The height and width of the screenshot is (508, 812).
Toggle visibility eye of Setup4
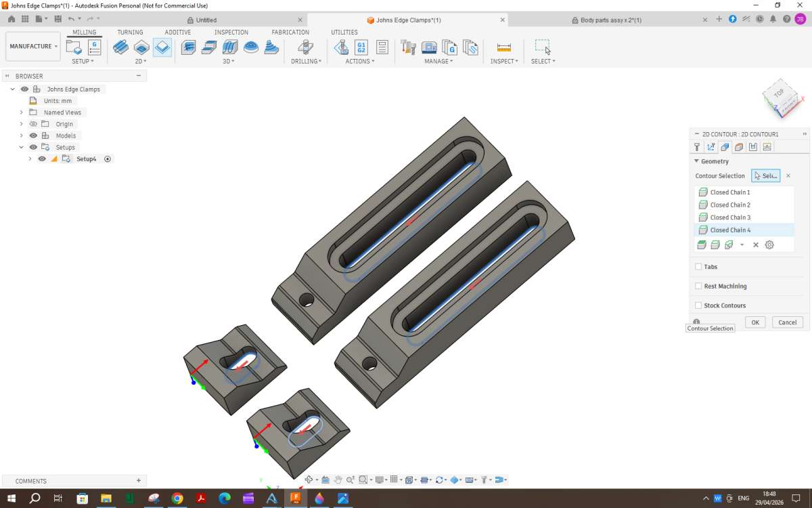(42, 158)
